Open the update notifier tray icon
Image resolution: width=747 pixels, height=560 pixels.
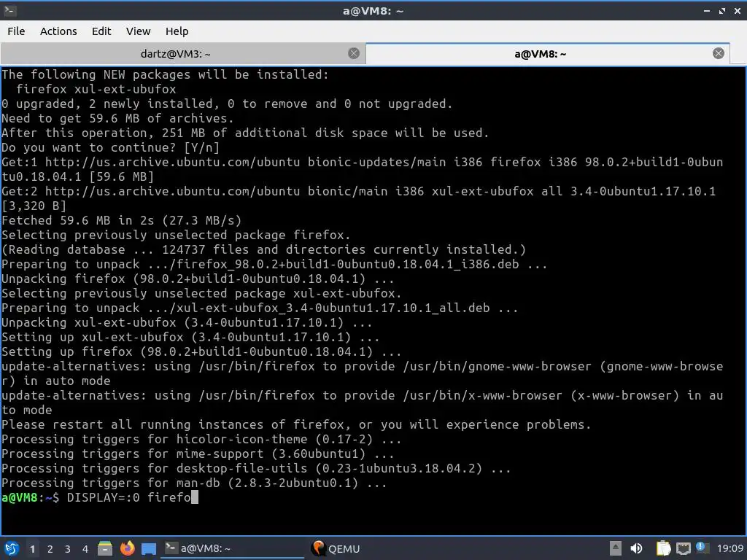pos(702,548)
